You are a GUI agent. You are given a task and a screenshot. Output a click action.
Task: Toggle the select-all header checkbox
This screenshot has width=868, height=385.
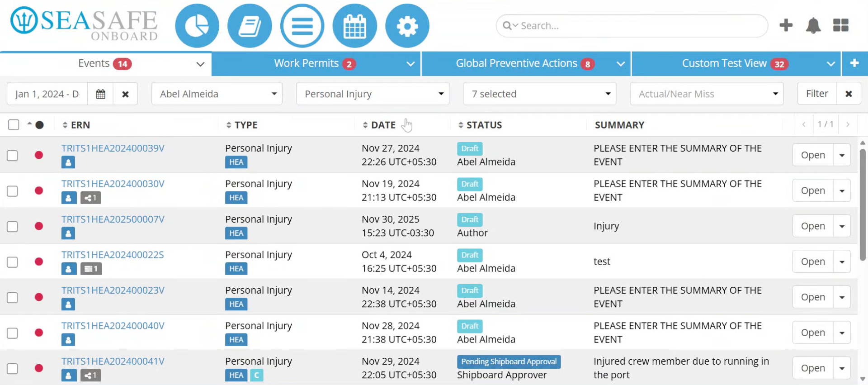point(14,125)
